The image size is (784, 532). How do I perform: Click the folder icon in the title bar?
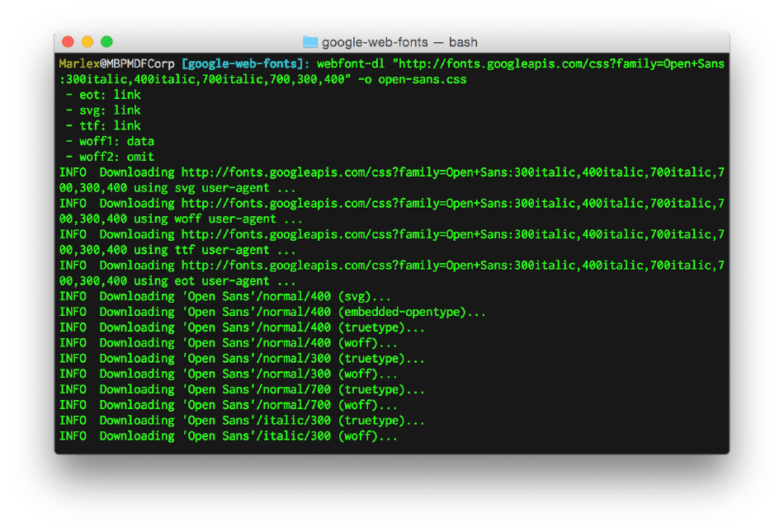pyautogui.click(x=310, y=42)
